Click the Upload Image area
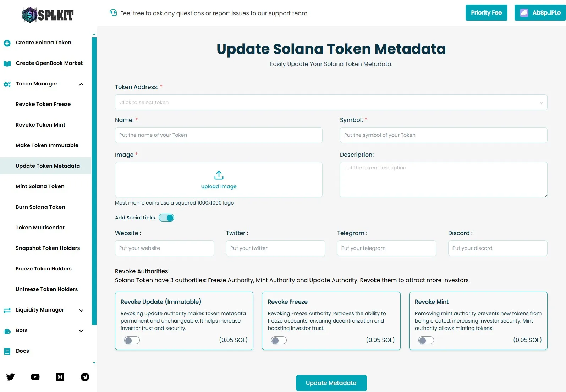The width and height of the screenshot is (566, 392). [219, 180]
